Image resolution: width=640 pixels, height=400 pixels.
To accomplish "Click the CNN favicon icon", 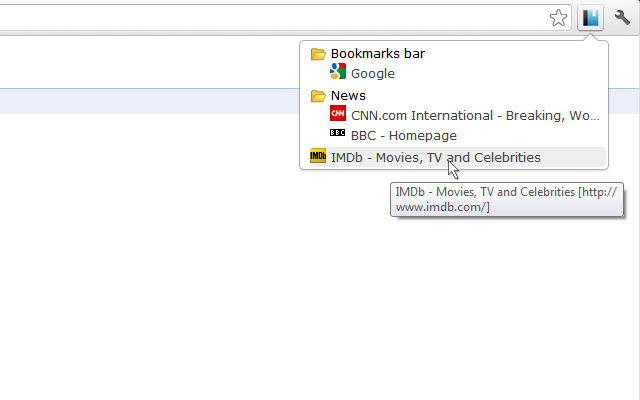I will [338, 113].
